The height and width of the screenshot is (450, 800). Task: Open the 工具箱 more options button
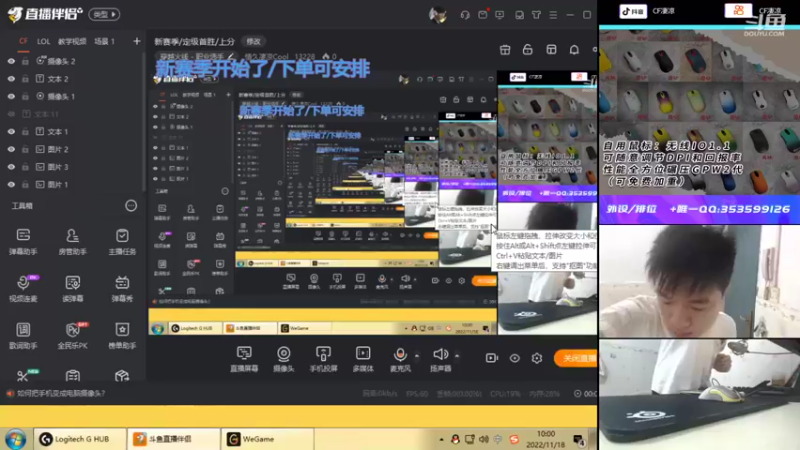pos(131,206)
